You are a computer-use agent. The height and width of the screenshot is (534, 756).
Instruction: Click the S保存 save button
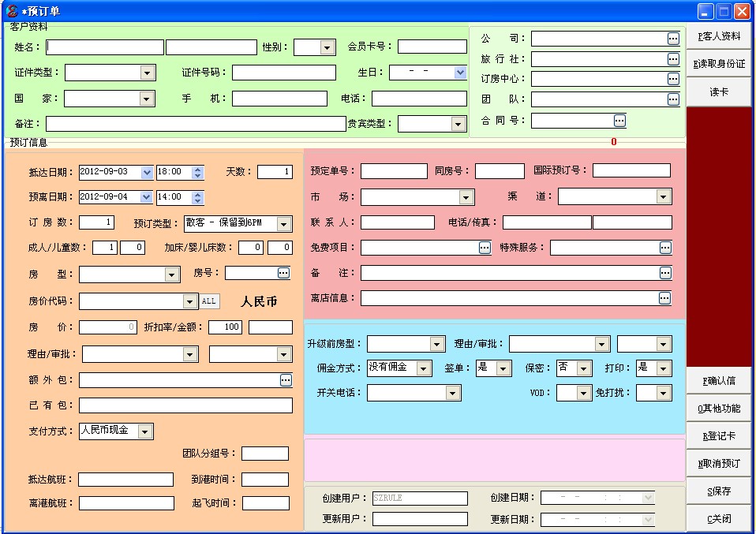point(718,491)
